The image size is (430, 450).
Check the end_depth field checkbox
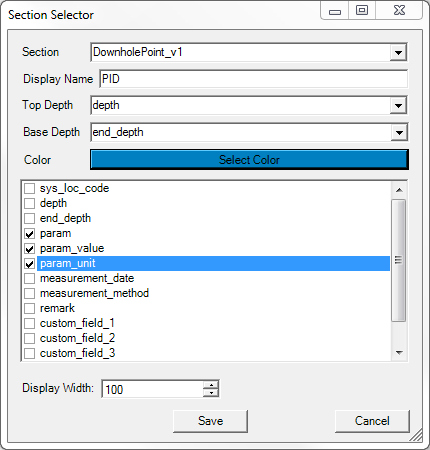pyautogui.click(x=30, y=218)
